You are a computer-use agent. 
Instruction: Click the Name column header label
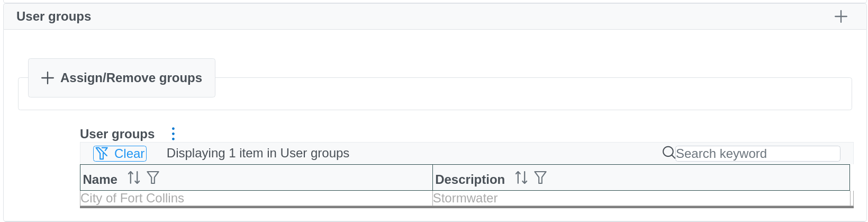click(x=100, y=180)
